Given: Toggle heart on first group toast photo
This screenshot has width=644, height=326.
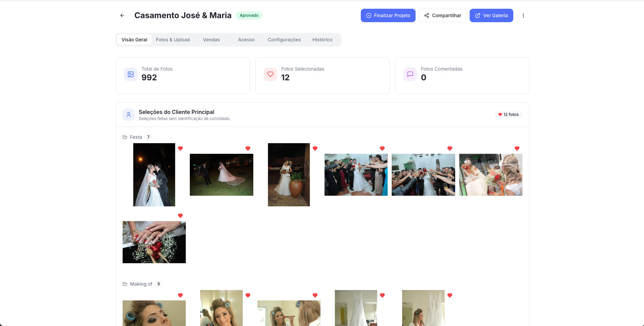Looking at the screenshot, I should pyautogui.click(x=382, y=149).
